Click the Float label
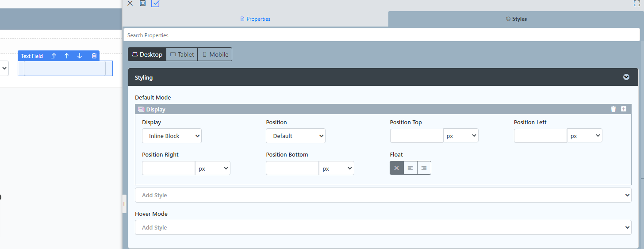 click(x=396, y=154)
